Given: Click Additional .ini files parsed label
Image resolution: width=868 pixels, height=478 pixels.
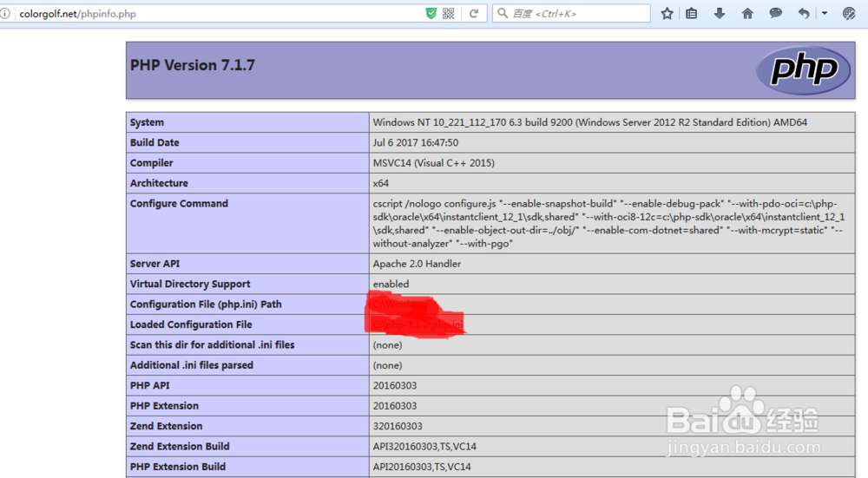Looking at the screenshot, I should click(192, 365).
